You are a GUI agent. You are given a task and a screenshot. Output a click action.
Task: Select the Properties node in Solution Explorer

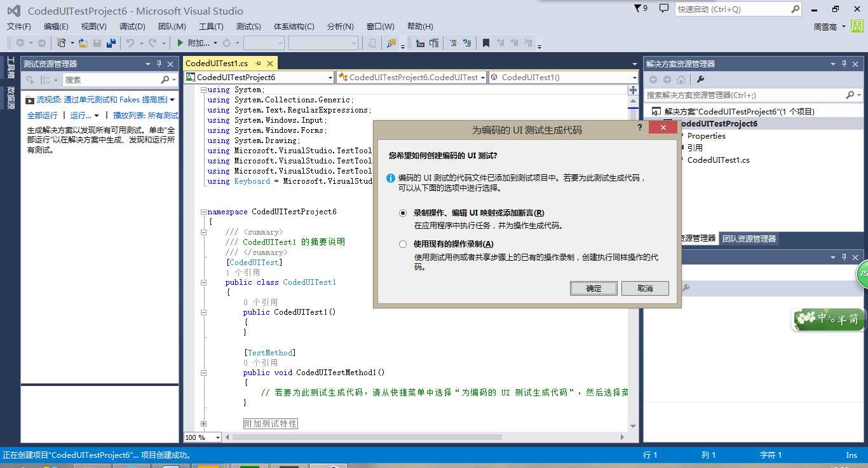[x=706, y=136]
